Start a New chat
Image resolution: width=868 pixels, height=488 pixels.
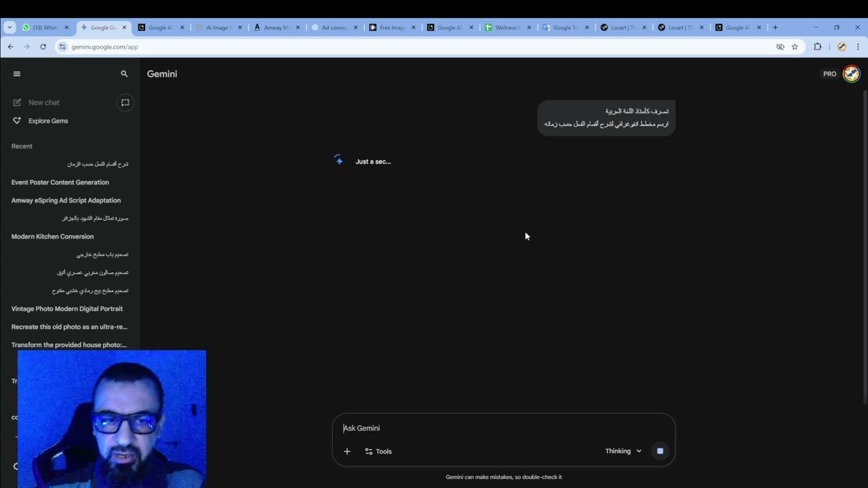pos(44,102)
